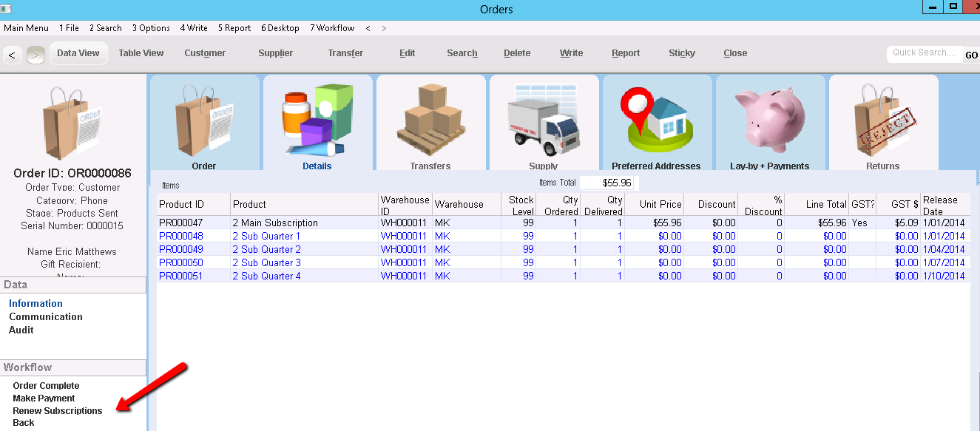980x431 pixels.
Task: Switch to Data View
Action: (x=78, y=53)
